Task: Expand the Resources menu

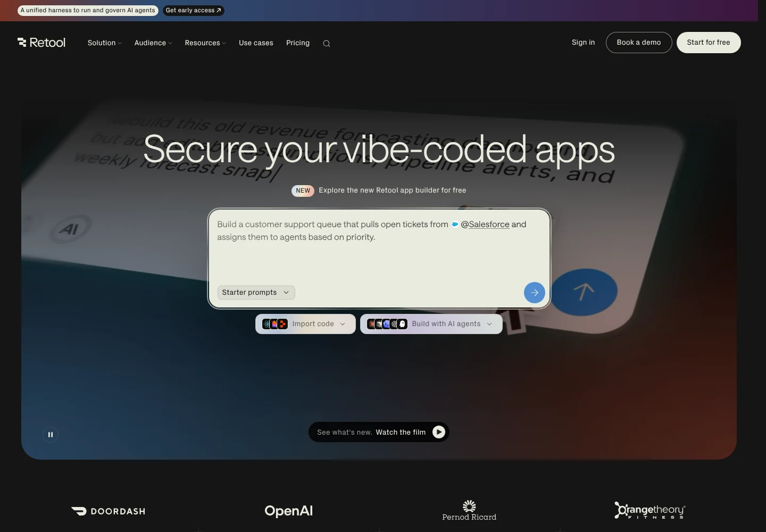Action: point(205,43)
